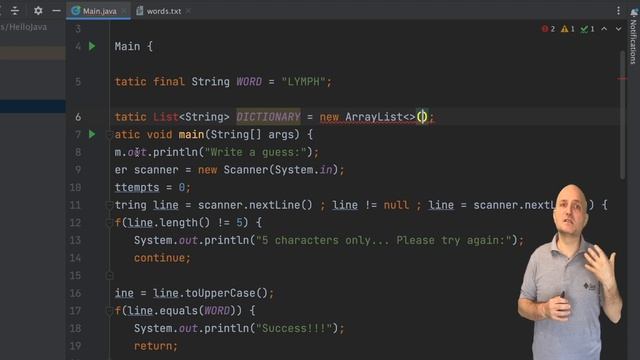Click the expand/collapse all icon in project toolbar

click(15, 11)
